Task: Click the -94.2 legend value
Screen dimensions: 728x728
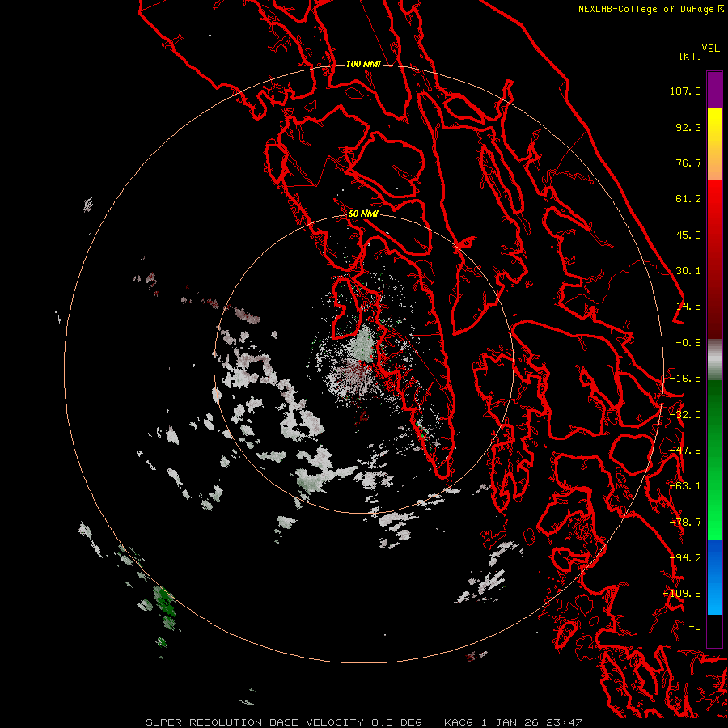Action: point(685,558)
